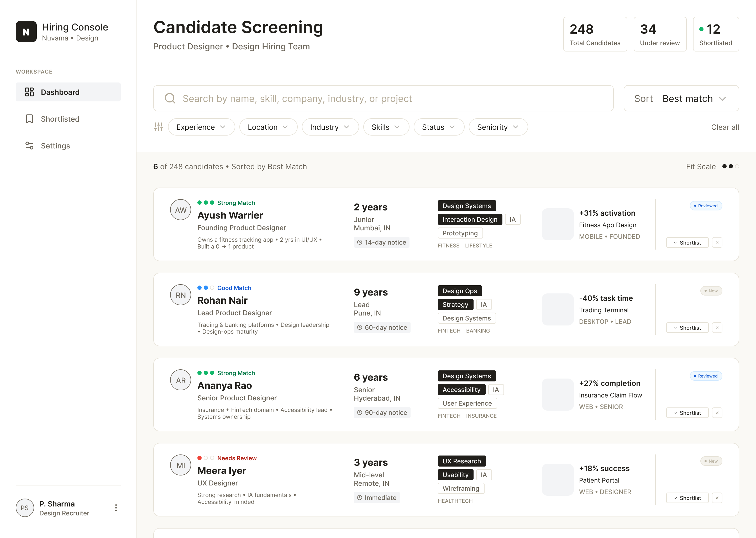Click Clear all filters link
756x538 pixels.
click(x=725, y=127)
